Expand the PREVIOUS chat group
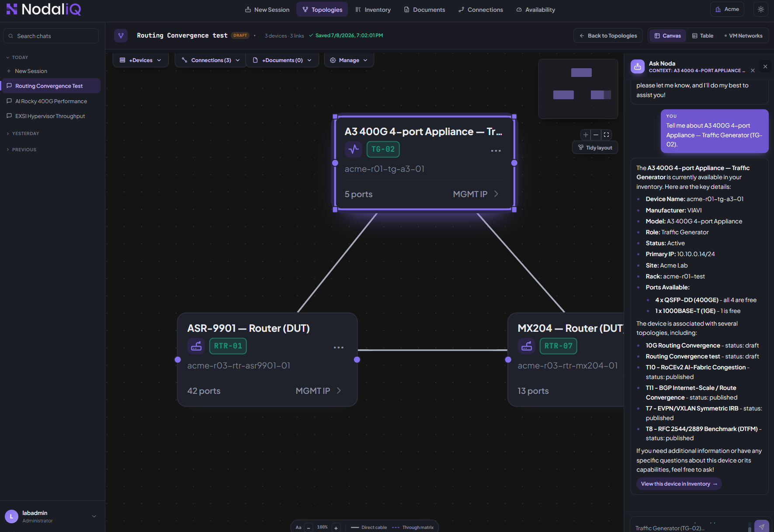This screenshot has width=774, height=532. click(21, 150)
